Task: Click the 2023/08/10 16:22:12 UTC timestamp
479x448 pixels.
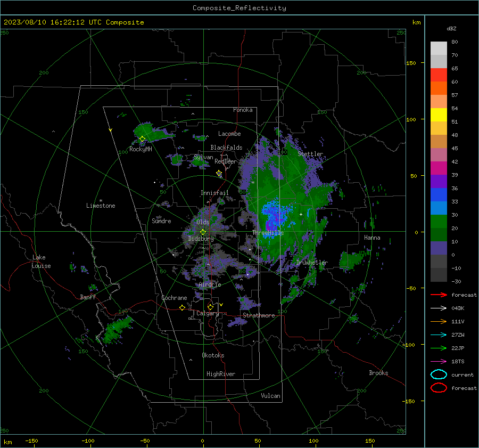Action: click(x=73, y=22)
